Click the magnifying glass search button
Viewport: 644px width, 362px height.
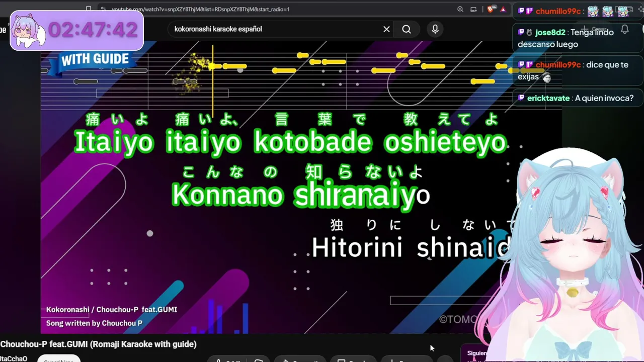tap(407, 29)
